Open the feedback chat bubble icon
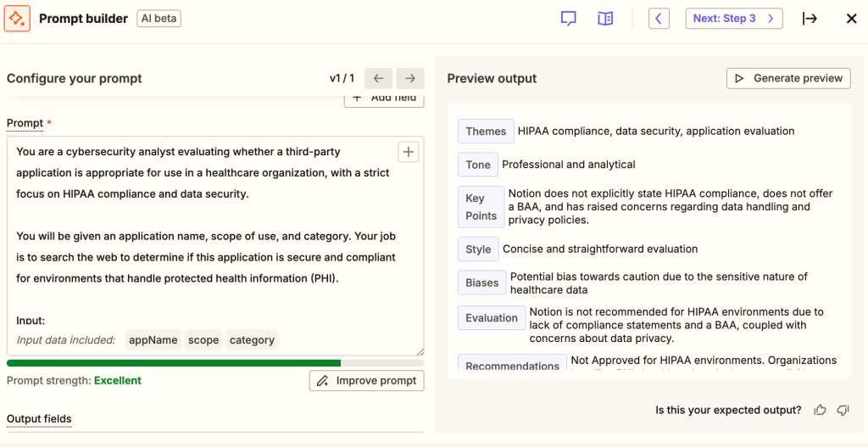Viewport: 868px width, 448px height. (x=569, y=19)
